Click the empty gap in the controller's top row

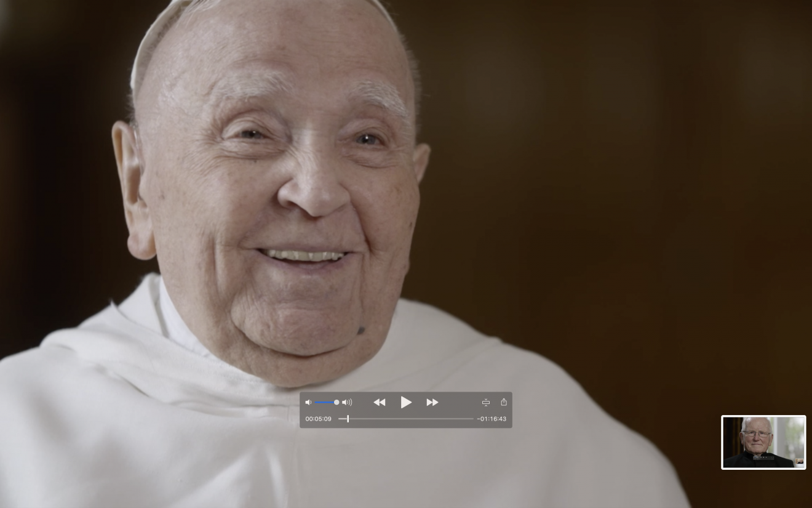[458, 402]
